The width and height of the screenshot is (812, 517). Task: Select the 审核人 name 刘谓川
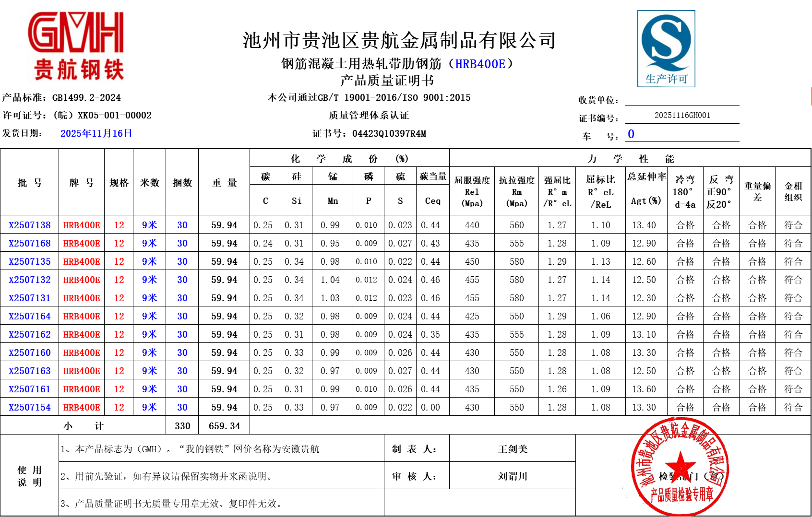[x=512, y=476]
